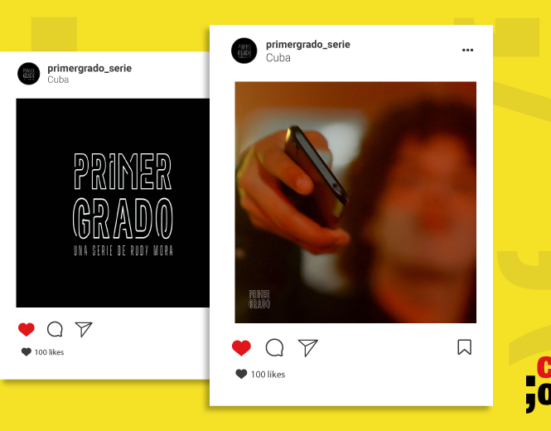Open primergrado_serie username on the left post
The image size is (551, 431).
[90, 68]
